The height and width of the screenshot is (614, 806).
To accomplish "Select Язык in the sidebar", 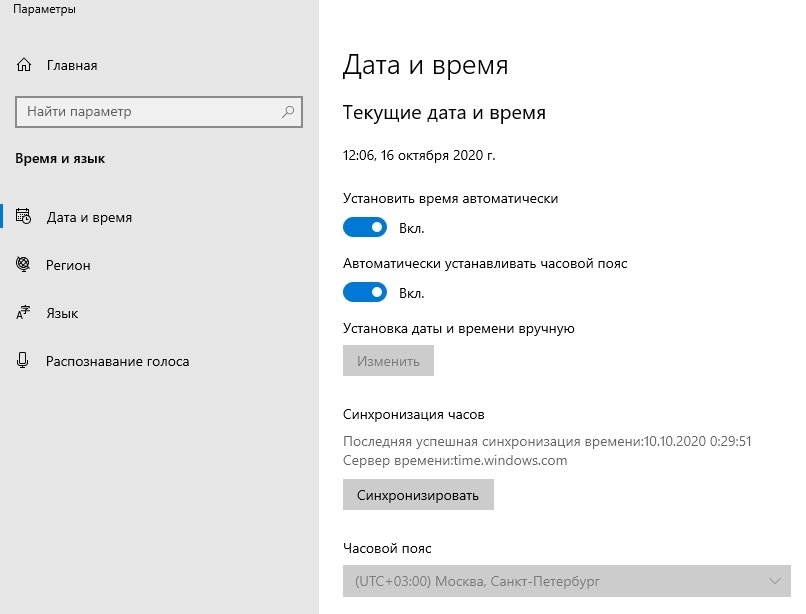I will point(62,313).
